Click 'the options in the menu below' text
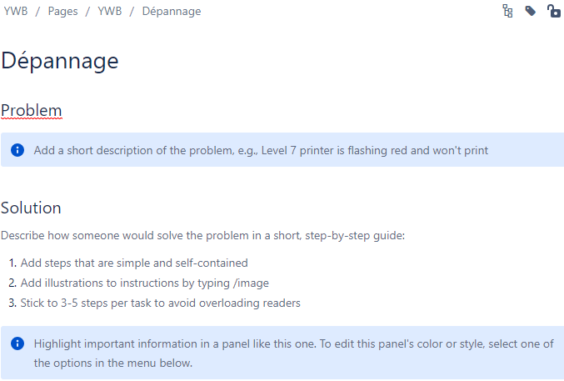The height and width of the screenshot is (381, 564). [x=113, y=363]
